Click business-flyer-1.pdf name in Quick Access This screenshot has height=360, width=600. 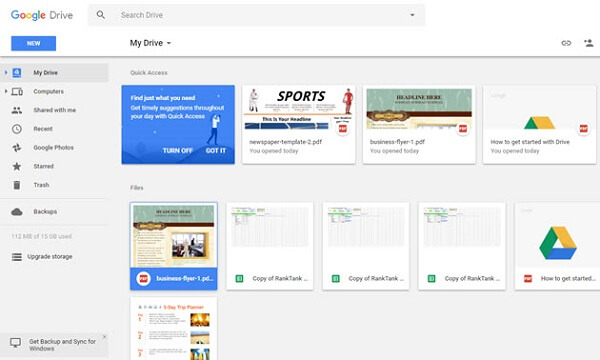[x=397, y=142]
